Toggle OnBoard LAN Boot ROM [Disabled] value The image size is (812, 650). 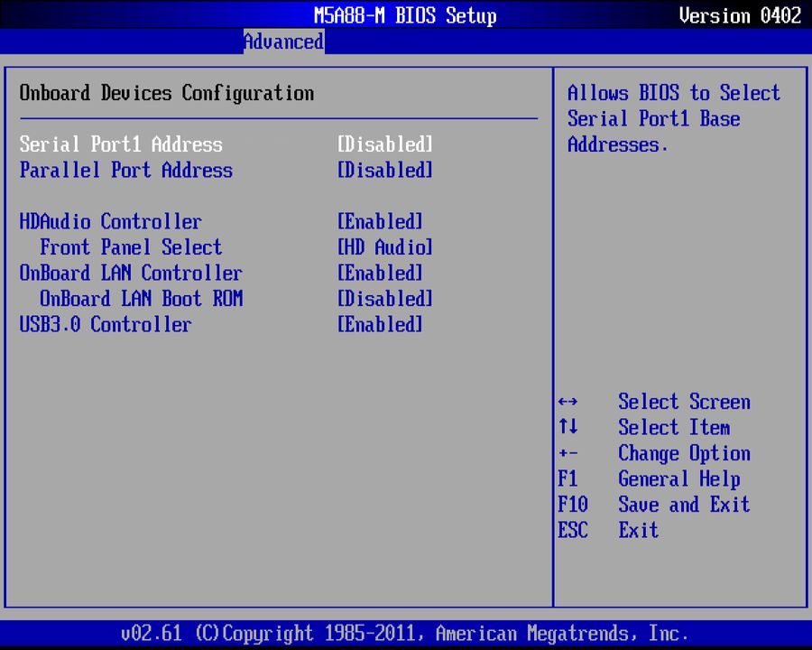384,299
